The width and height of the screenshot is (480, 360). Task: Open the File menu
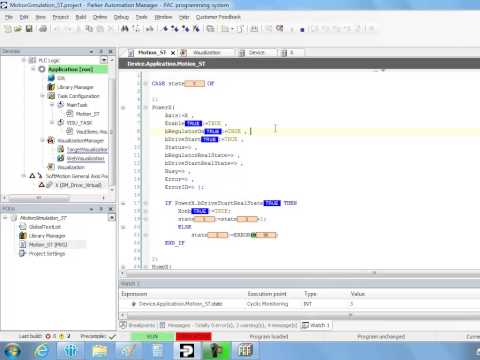9,17
